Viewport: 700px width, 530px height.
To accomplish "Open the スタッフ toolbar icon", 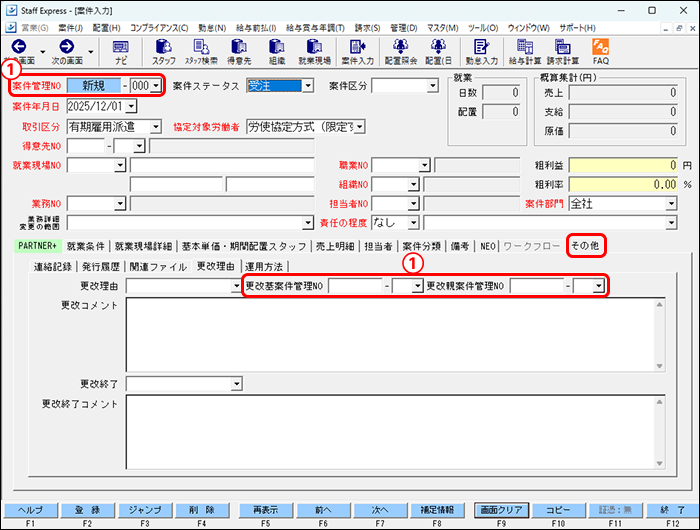I will pos(163,52).
